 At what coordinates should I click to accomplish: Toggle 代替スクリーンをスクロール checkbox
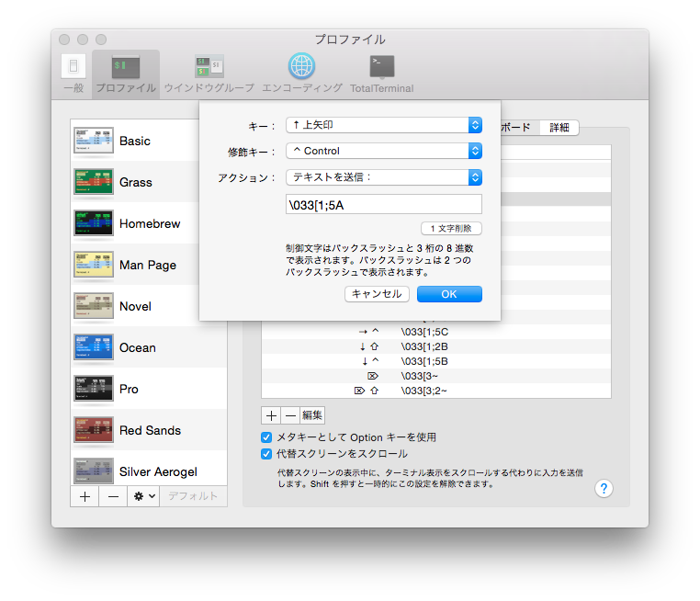266,454
